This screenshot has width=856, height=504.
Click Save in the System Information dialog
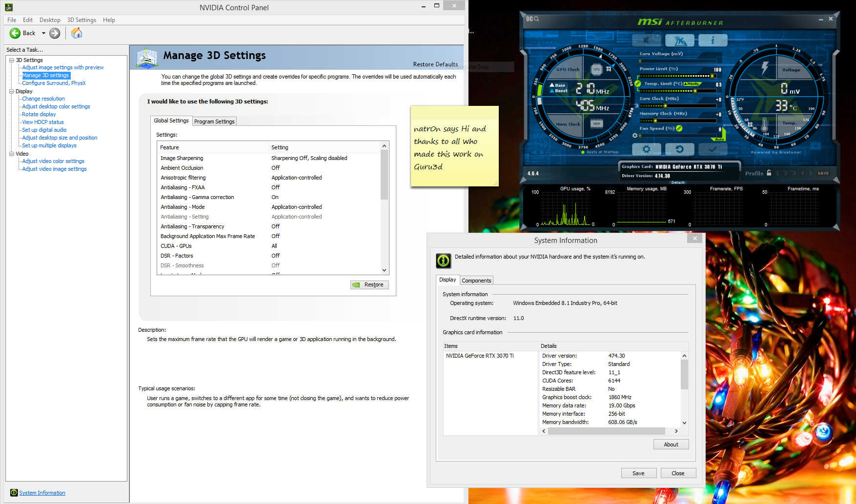click(x=638, y=473)
